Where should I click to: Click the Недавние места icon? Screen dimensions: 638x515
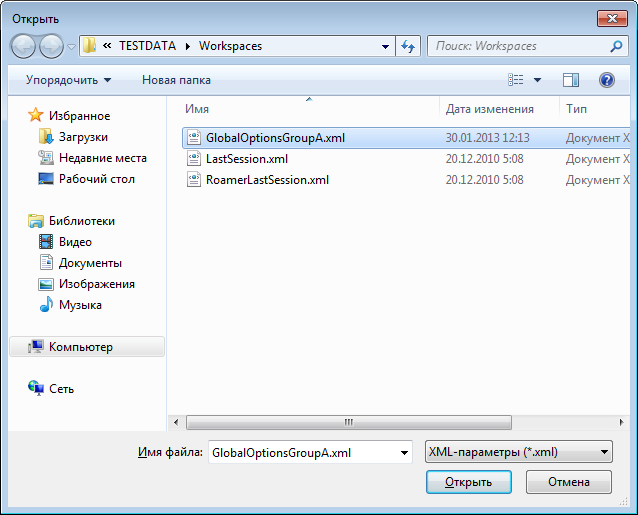click(x=46, y=158)
